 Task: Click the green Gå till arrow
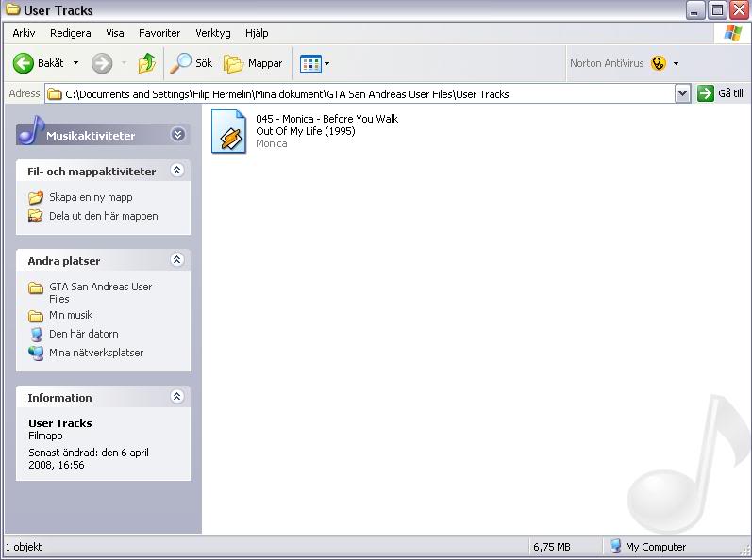(x=706, y=93)
